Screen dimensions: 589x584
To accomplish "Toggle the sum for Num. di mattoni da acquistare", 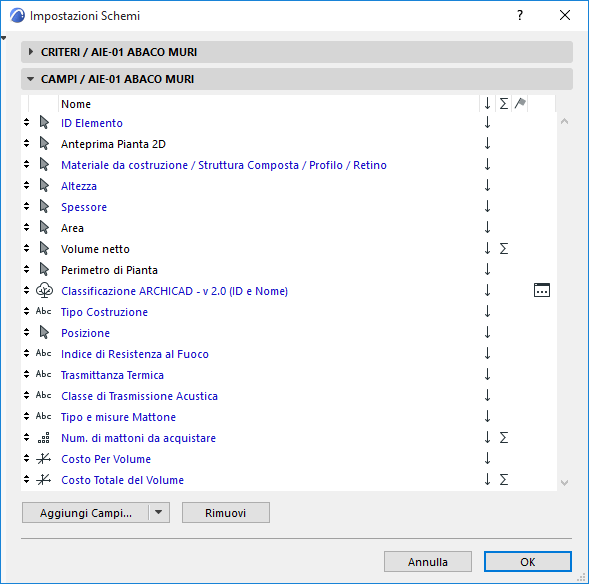I will (x=504, y=438).
